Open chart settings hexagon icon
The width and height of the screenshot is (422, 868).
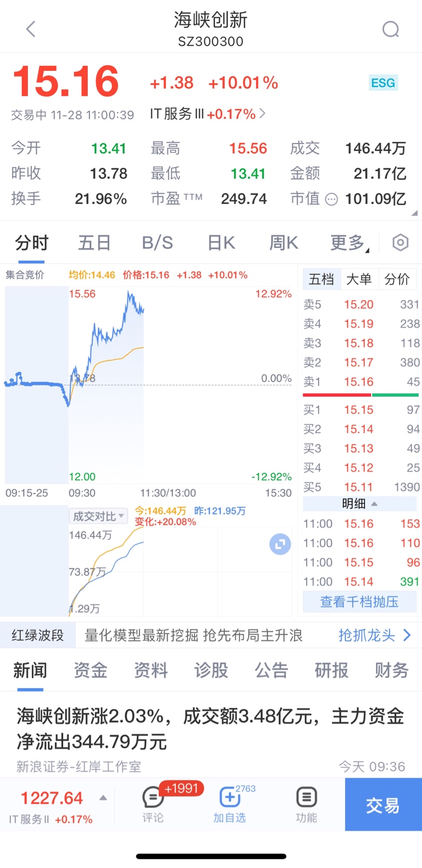(401, 242)
